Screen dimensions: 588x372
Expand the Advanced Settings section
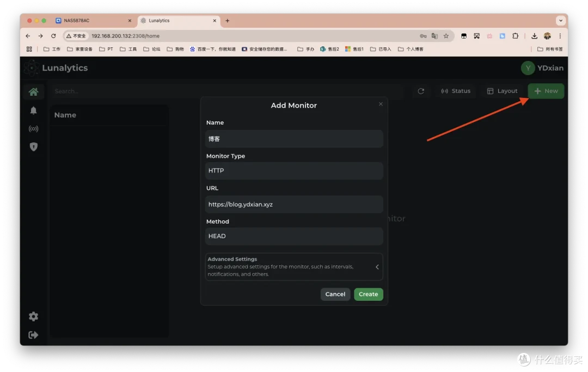(x=294, y=266)
